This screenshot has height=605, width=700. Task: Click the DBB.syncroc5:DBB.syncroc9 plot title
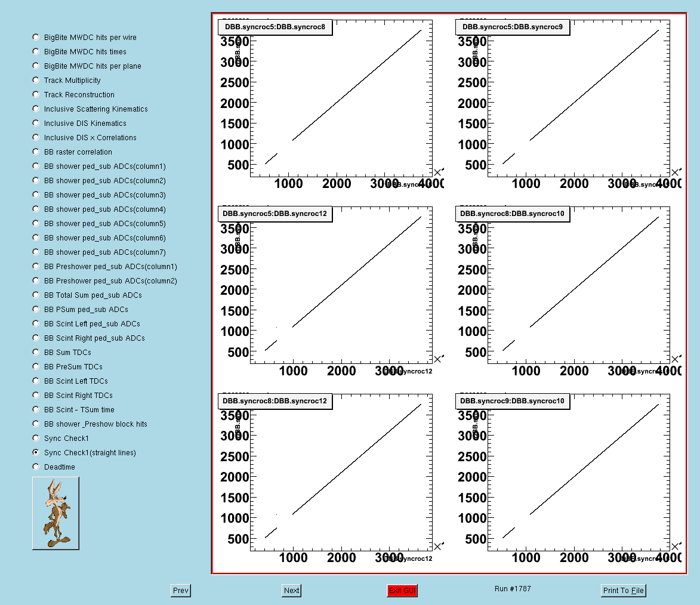513,27
